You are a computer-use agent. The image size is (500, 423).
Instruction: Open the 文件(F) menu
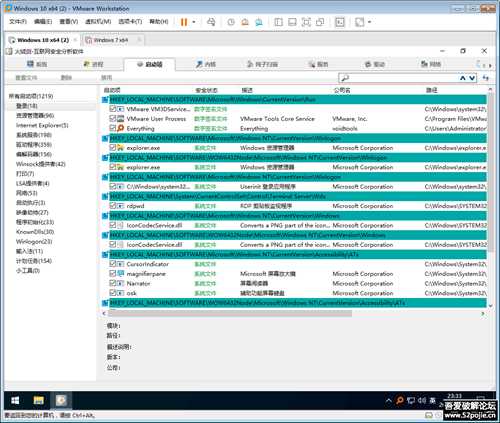(18, 22)
